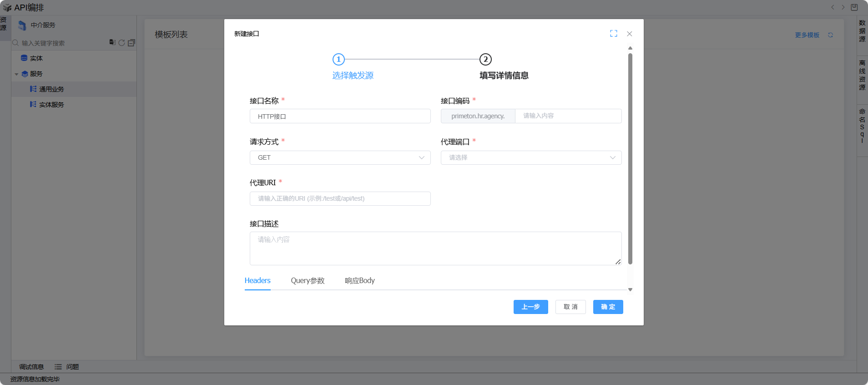Viewport: 868px width, 385px height.
Task: Click the dialog's vertical scrollbar
Action: coord(630,158)
